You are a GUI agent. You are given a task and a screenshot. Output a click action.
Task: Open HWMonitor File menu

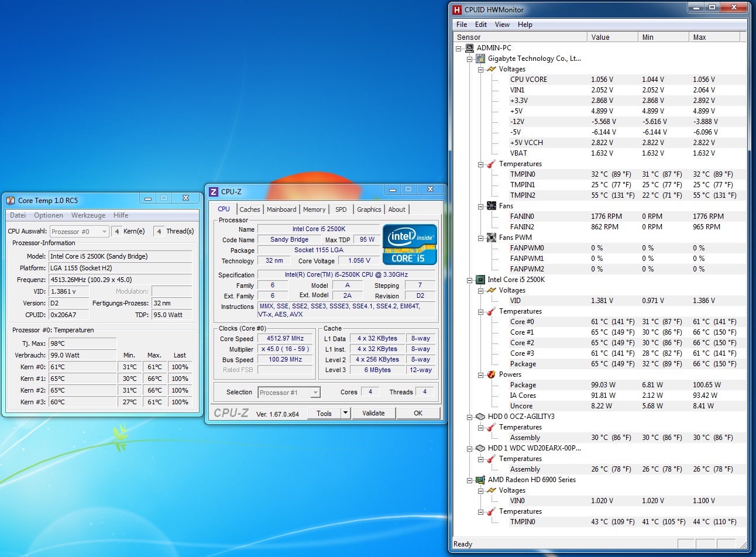[x=462, y=25]
